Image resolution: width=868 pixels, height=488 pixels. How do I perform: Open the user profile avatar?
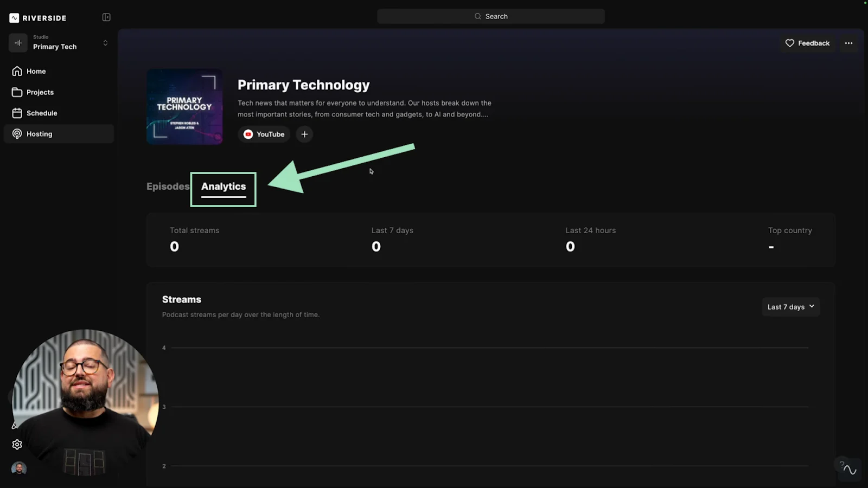19,468
